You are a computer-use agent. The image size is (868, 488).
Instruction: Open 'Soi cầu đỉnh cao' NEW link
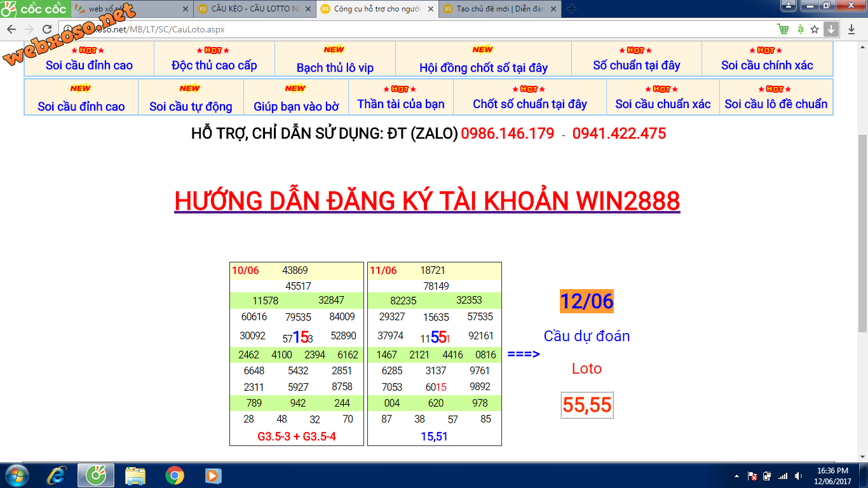click(81, 106)
